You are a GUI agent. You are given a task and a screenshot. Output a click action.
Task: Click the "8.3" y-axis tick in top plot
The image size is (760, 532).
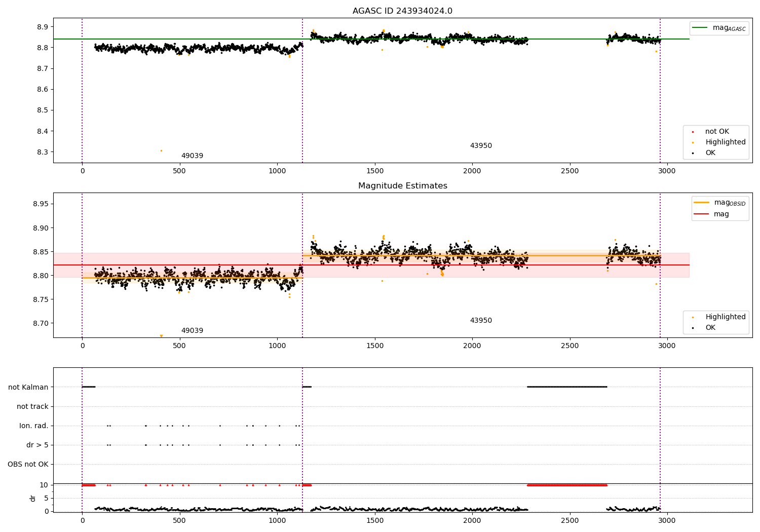(43, 153)
